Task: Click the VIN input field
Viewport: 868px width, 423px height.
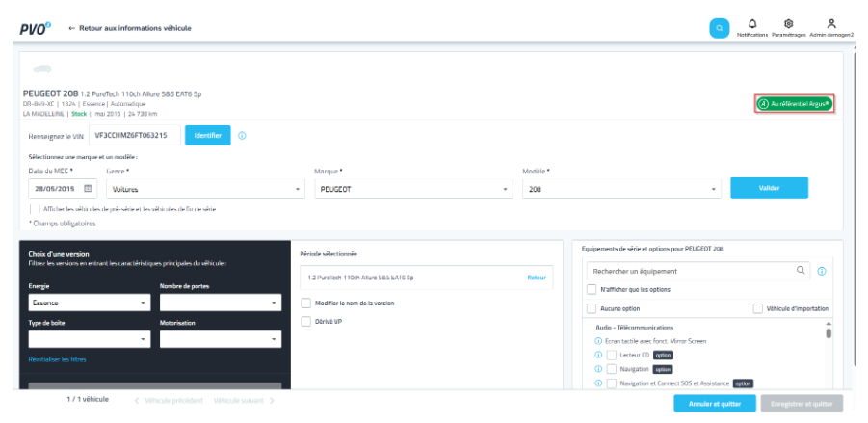Action: (135, 135)
